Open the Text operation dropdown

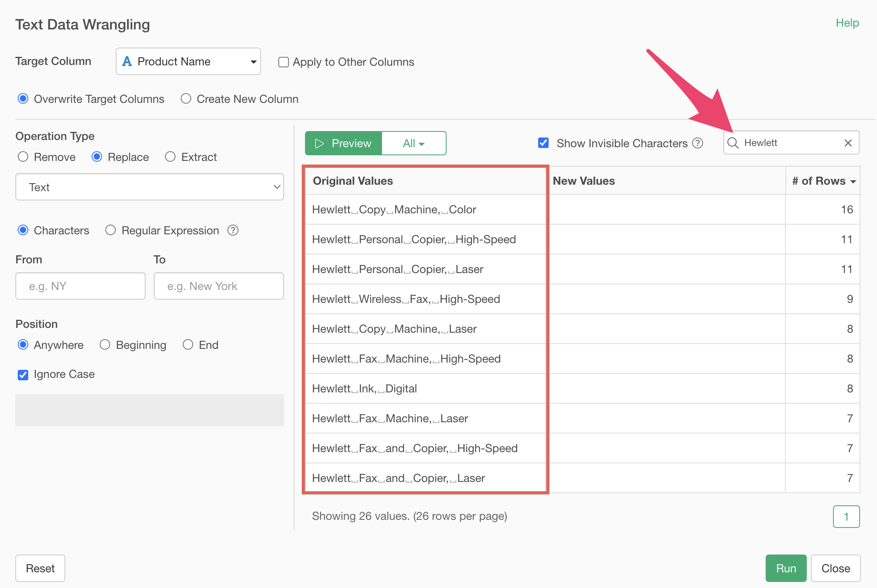click(x=150, y=187)
